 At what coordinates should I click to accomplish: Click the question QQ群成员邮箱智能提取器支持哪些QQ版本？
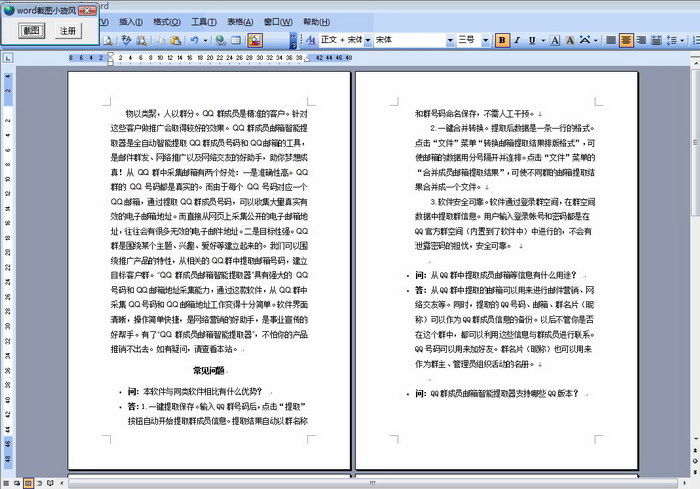[504, 393]
